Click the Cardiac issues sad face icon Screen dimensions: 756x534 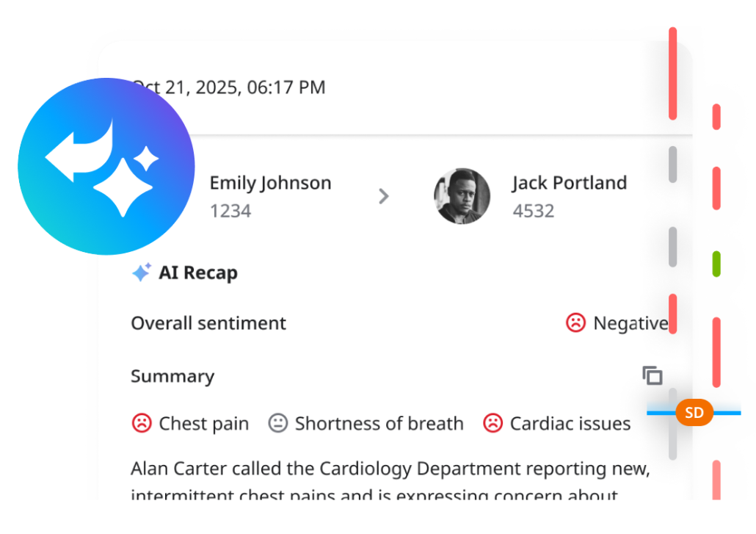tap(493, 423)
